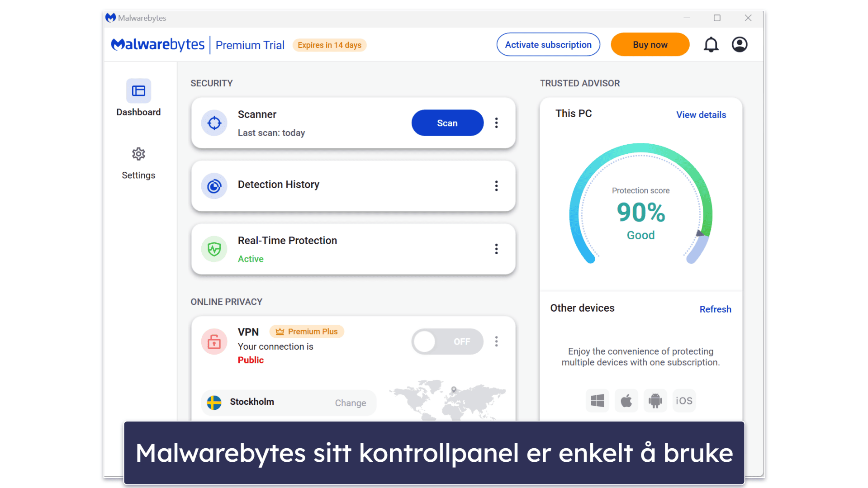Click the Apple macOS platform icon
The image size is (868, 488).
pos(626,400)
